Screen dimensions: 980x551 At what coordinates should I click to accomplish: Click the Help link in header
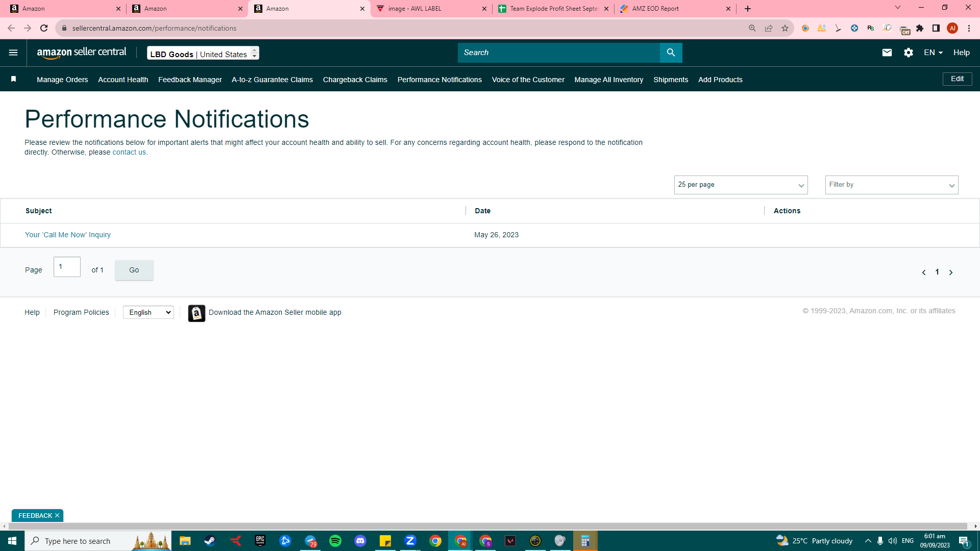pyautogui.click(x=962, y=53)
